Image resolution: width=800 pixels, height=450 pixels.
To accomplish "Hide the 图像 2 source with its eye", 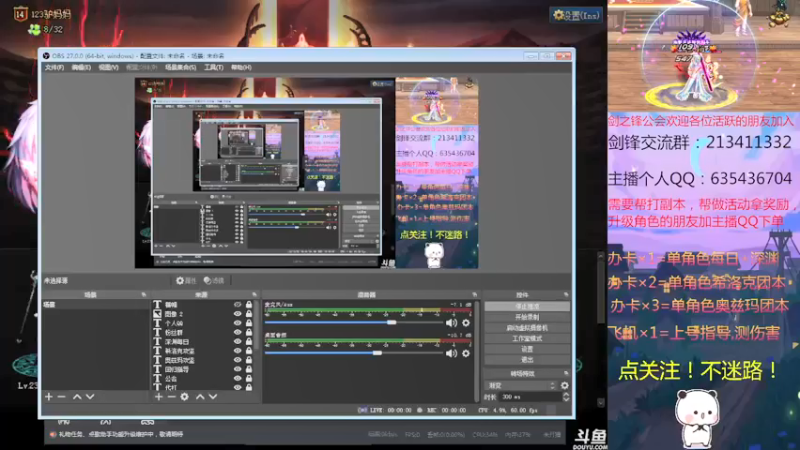I will [238, 314].
